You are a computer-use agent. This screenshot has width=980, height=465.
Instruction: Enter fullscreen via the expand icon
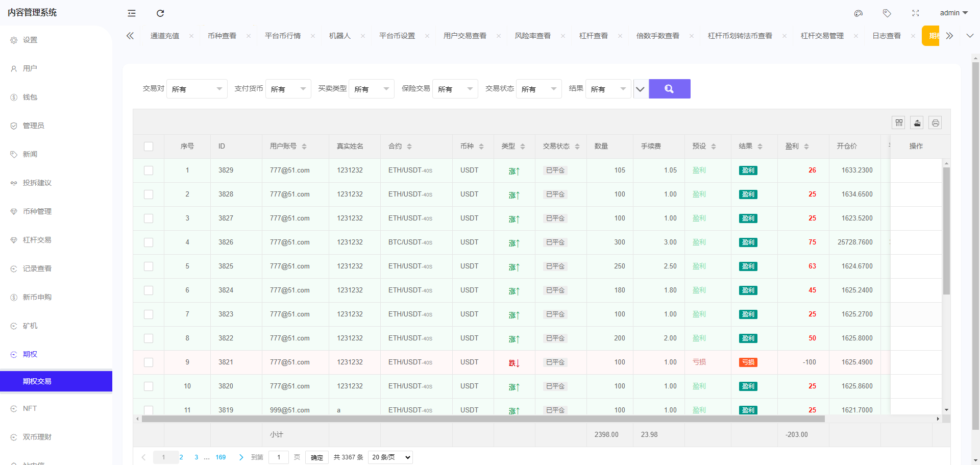pos(915,13)
